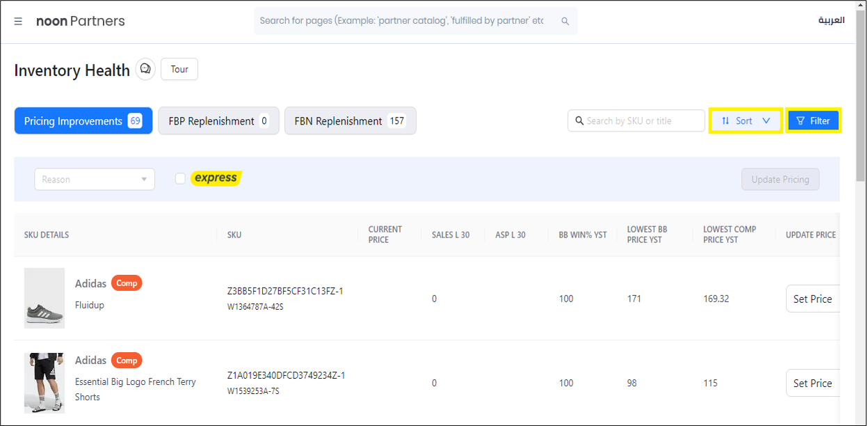The width and height of the screenshot is (868, 426).
Task: Click the express logo badge
Action: [216, 178]
